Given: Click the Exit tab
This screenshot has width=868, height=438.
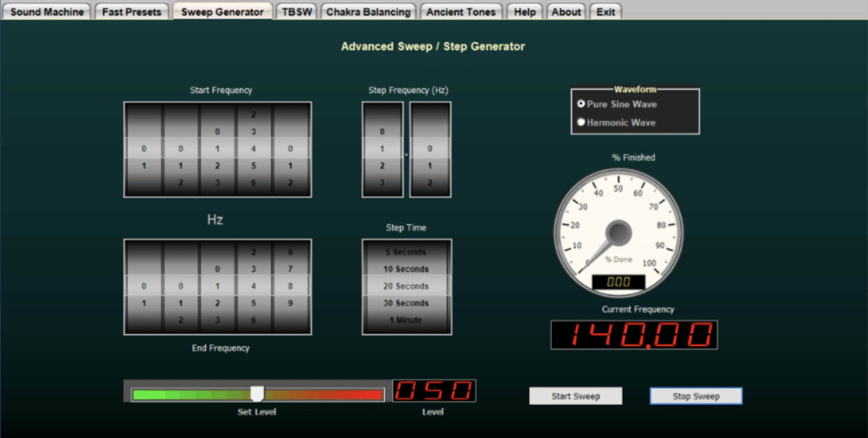Looking at the screenshot, I should (606, 11).
